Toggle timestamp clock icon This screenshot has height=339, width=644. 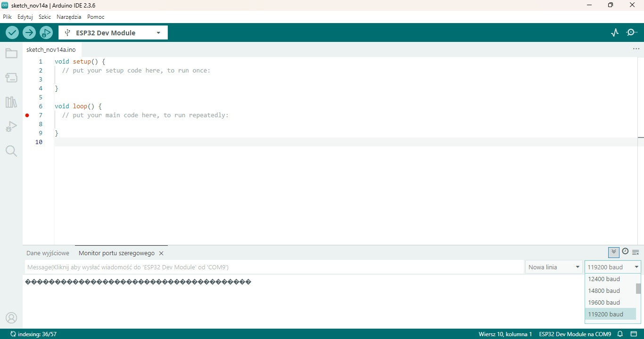point(625,251)
